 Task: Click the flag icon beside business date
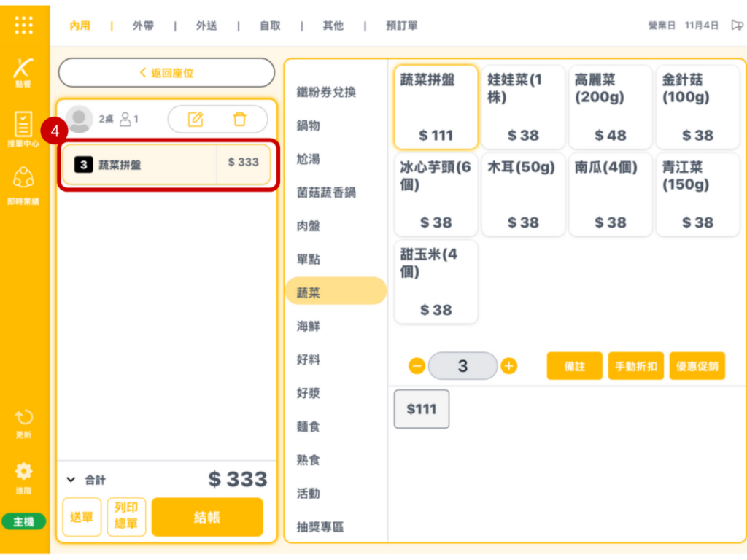tap(737, 26)
